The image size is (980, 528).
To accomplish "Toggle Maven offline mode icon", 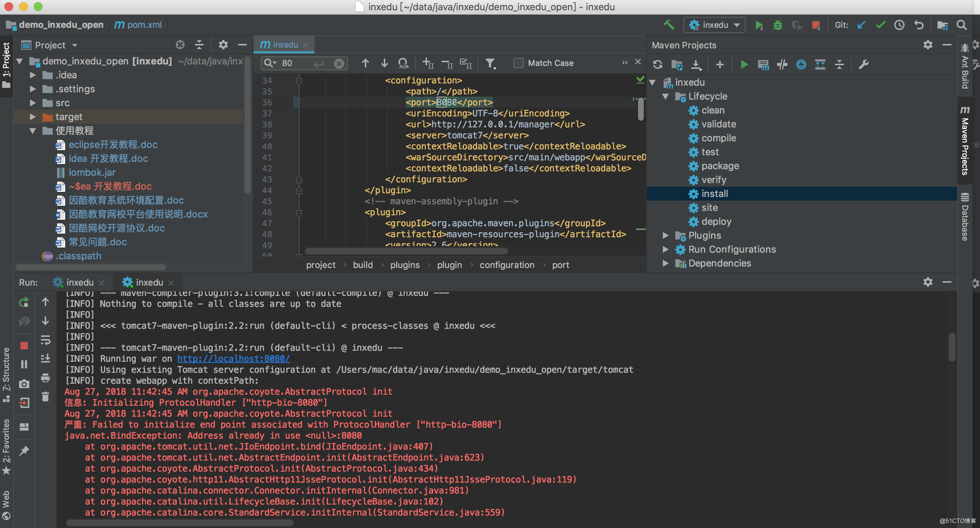I will pyautogui.click(x=782, y=64).
